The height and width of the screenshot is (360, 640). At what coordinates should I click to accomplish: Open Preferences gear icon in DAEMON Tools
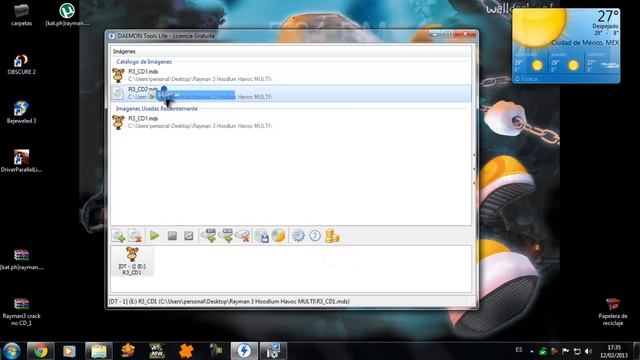(x=298, y=236)
